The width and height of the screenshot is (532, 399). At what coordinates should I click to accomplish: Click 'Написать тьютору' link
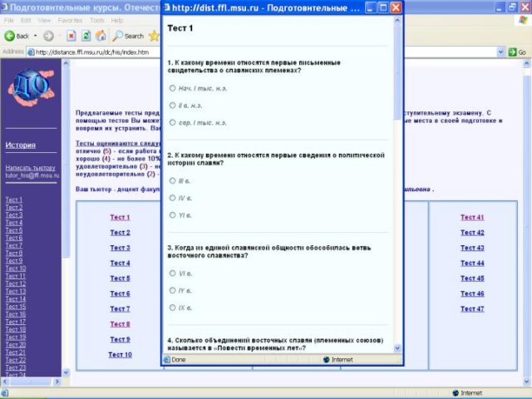point(30,168)
